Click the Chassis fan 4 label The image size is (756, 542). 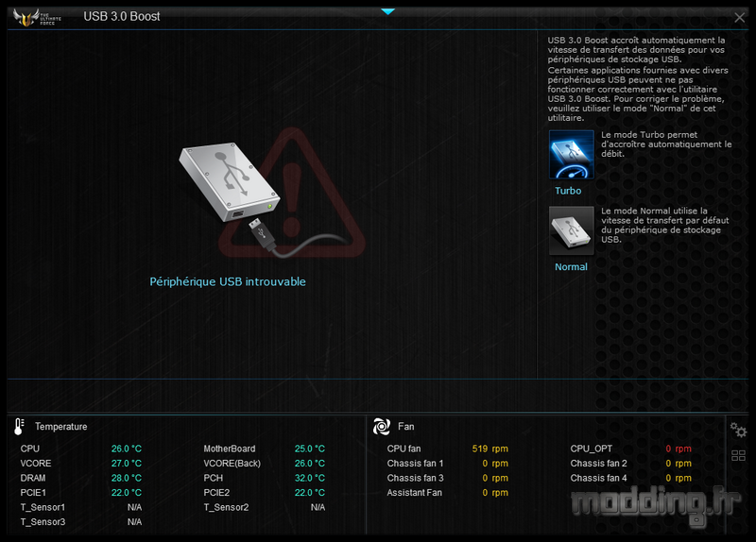click(599, 478)
